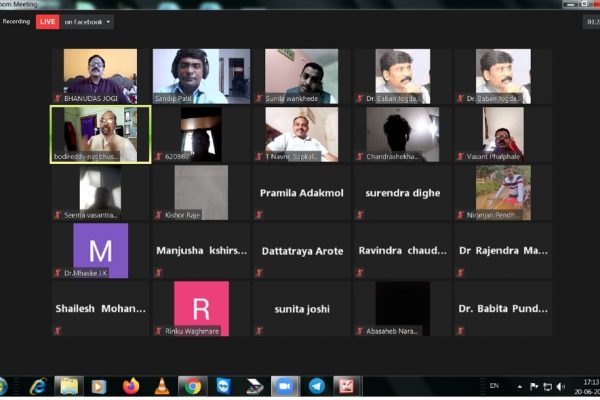Open File Explorer folder icon in taskbar
This screenshot has height=400, width=600.
68,386
